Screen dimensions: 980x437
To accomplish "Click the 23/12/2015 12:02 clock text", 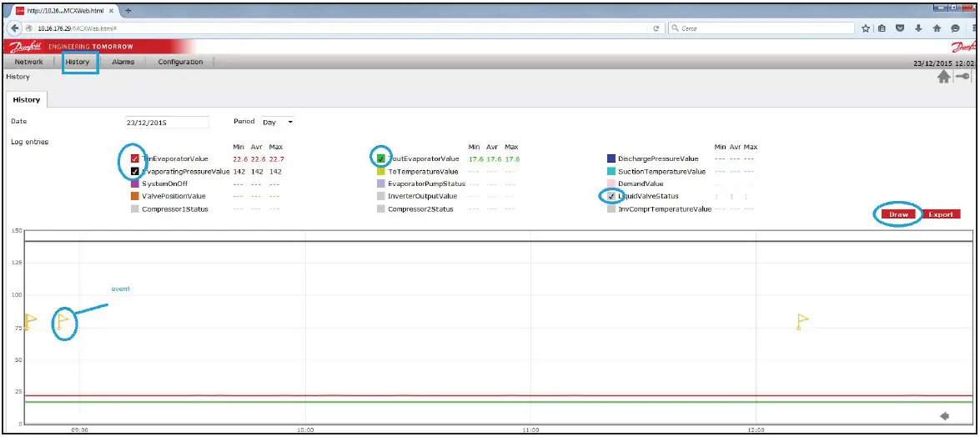I will click(944, 63).
